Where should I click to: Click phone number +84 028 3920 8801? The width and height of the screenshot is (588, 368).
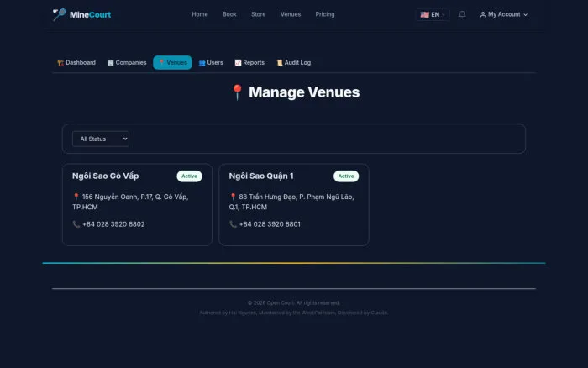point(270,224)
